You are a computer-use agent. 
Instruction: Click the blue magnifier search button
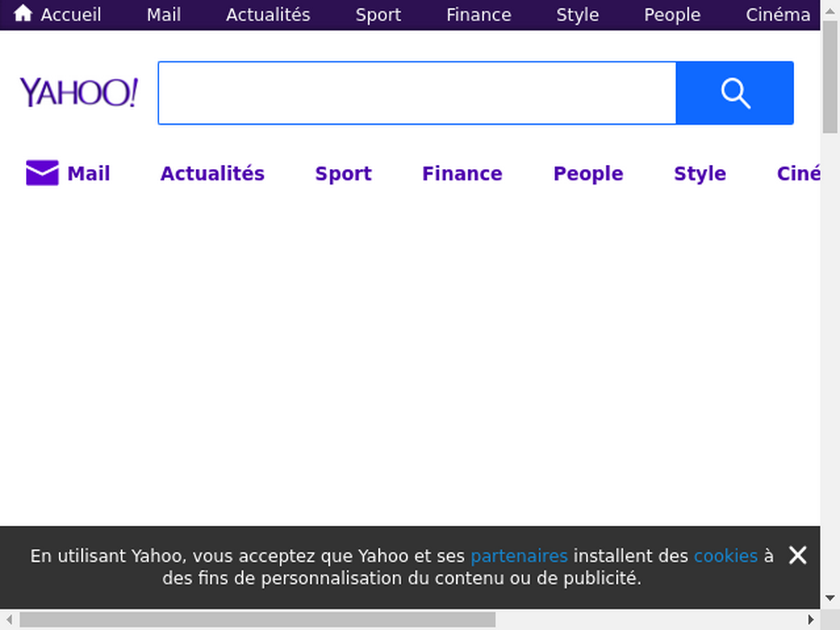734,93
